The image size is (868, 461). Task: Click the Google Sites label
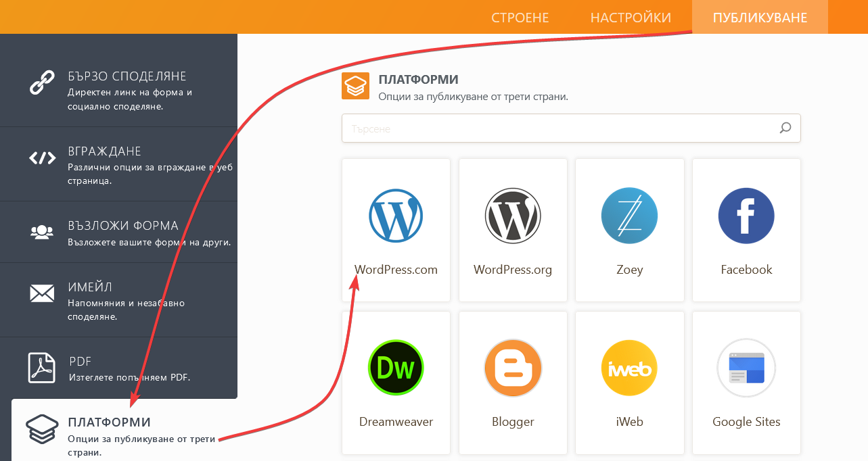(746, 422)
